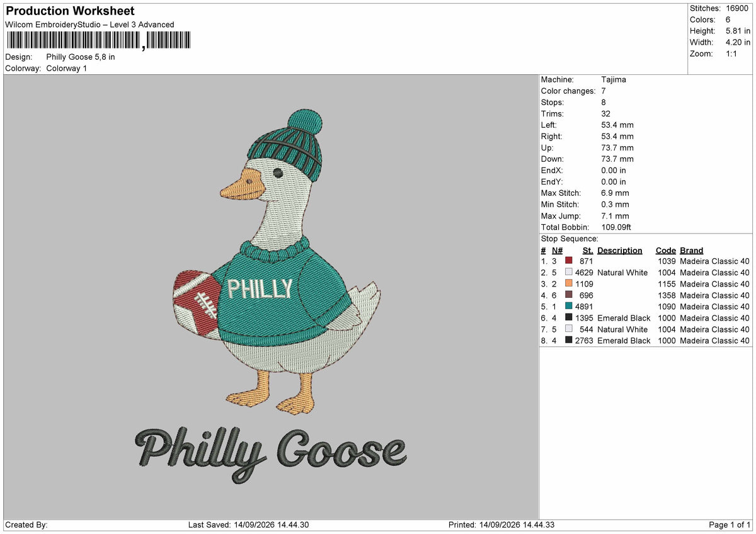Click thread code '1039' in row 1
This screenshot has height=534, width=756.
pyautogui.click(x=667, y=261)
